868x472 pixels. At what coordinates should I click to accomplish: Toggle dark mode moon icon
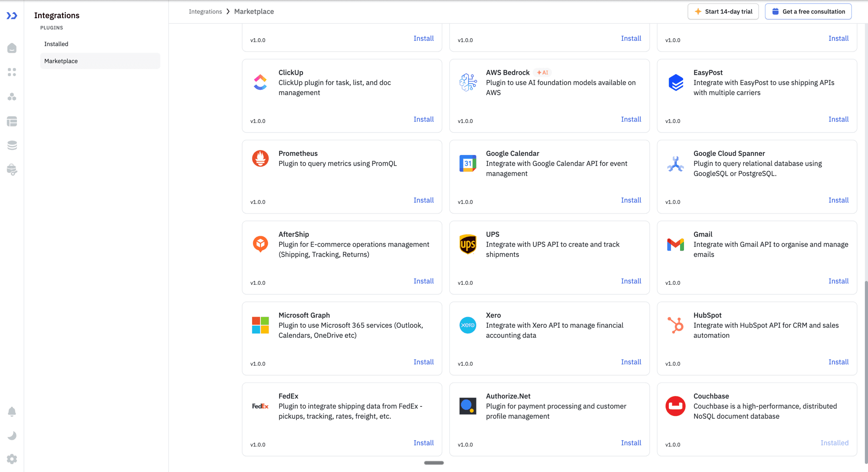pos(12,436)
